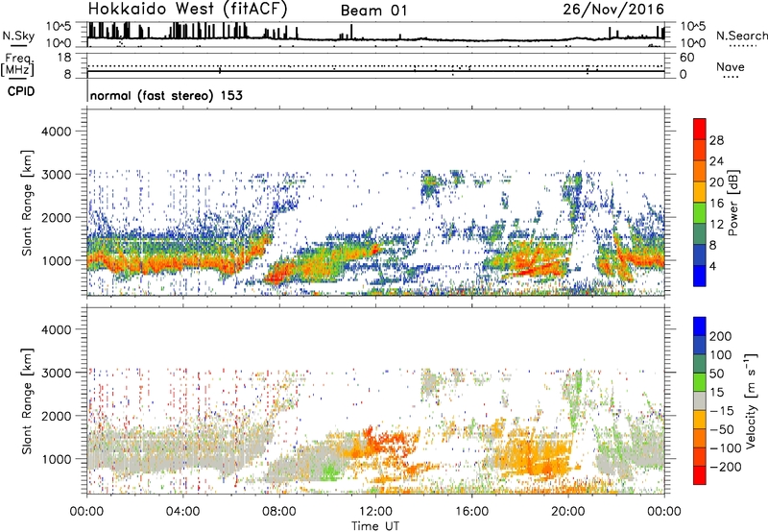
Task: Click the "20:00" time tick label
Action: (x=568, y=512)
